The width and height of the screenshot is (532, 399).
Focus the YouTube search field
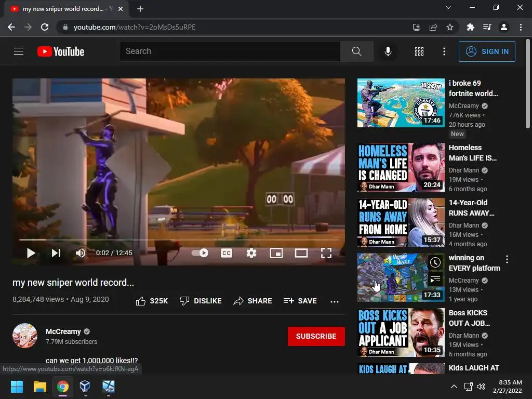click(x=230, y=51)
